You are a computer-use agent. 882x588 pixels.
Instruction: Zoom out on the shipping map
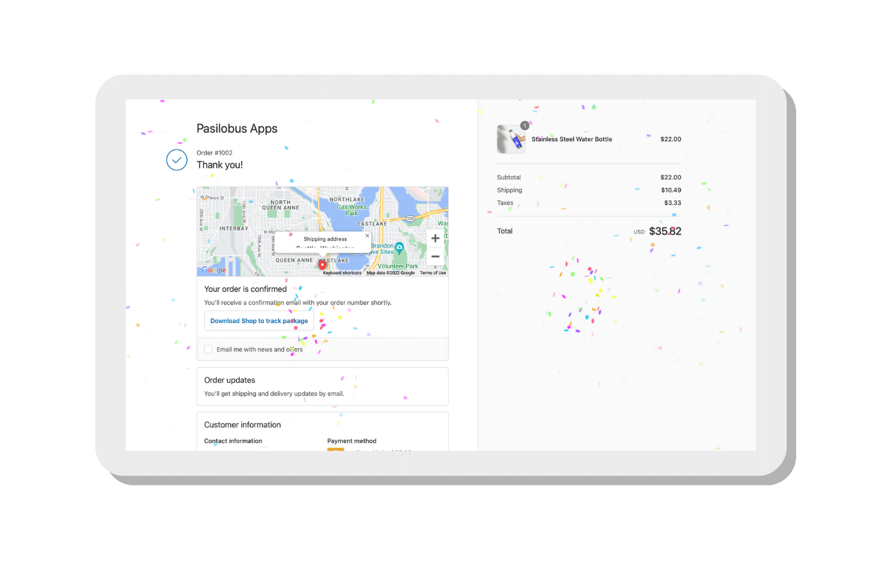point(435,256)
